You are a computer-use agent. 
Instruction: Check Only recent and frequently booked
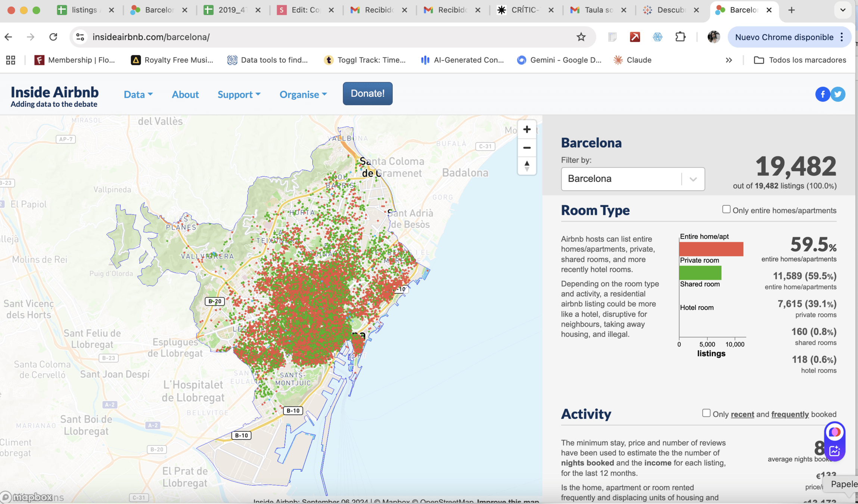(x=706, y=413)
